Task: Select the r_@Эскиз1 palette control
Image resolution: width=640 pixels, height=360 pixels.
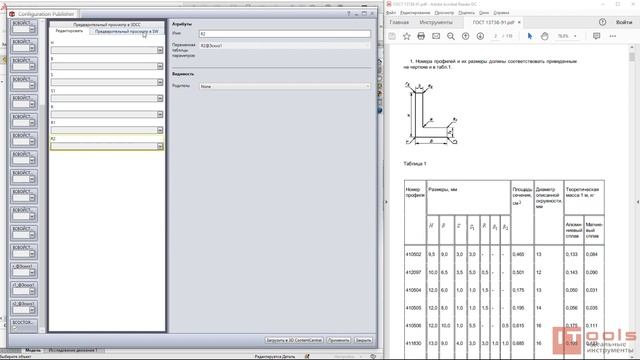Action: 24,270
